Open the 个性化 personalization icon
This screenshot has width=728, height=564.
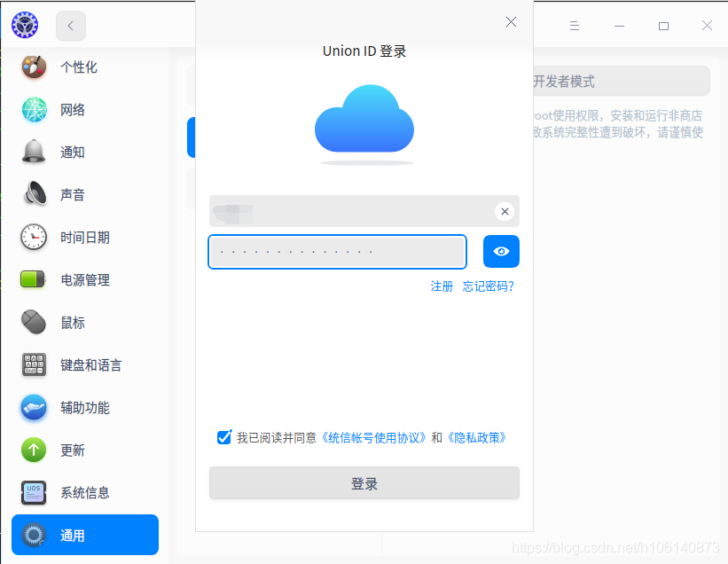34,67
